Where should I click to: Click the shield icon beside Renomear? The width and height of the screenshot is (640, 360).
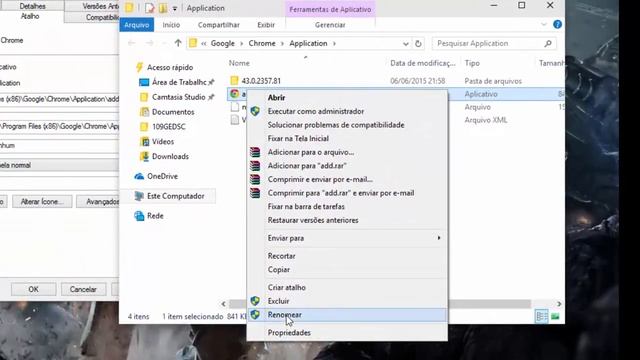click(x=255, y=315)
